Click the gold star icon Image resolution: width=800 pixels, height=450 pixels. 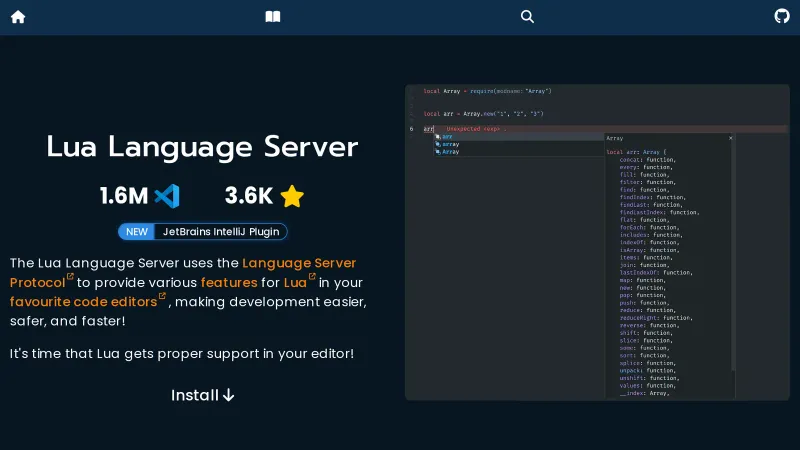tap(292, 196)
